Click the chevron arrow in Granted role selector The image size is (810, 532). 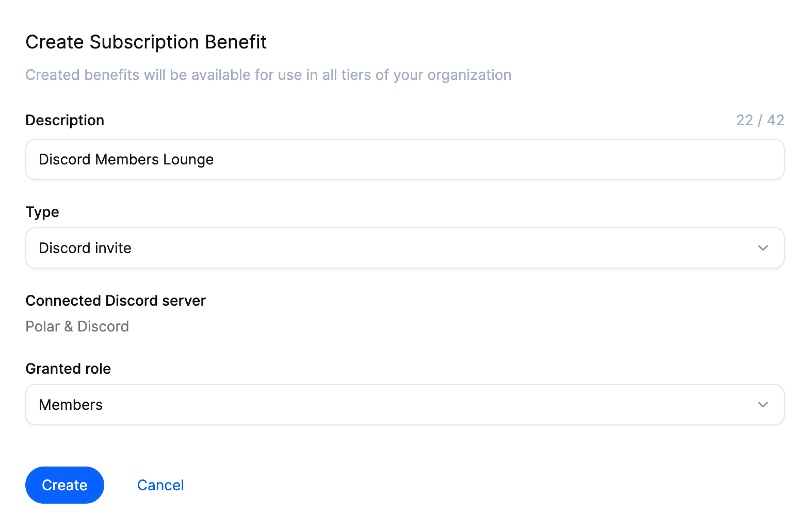click(763, 405)
